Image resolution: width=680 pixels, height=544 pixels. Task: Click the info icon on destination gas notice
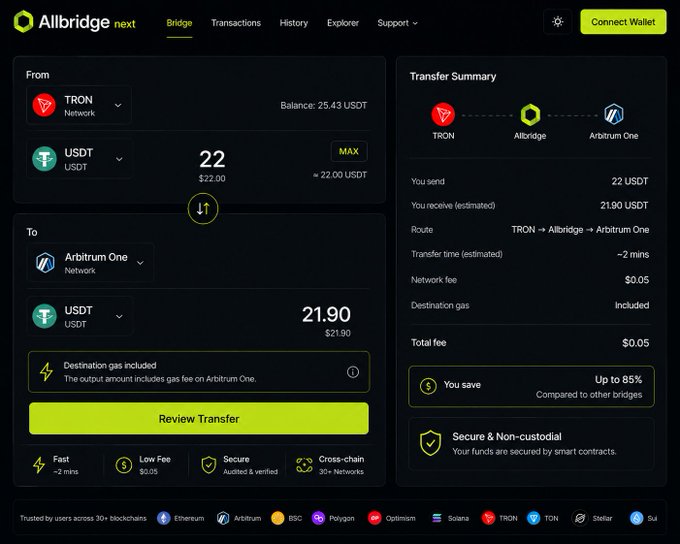click(353, 372)
